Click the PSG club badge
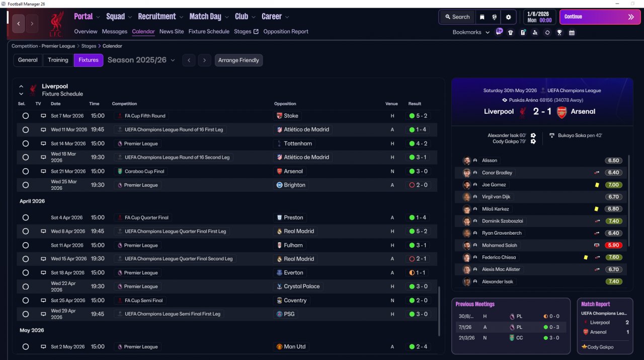The width and height of the screenshot is (644, 360). (x=279, y=314)
